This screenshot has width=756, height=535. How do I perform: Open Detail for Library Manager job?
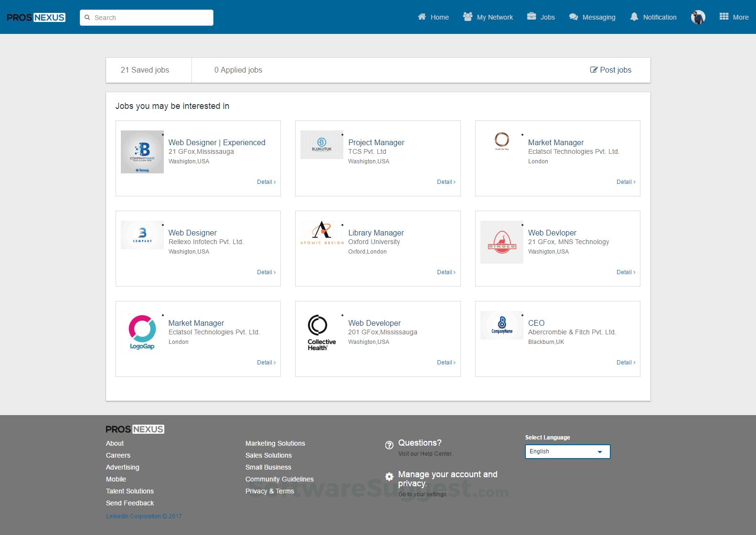pyautogui.click(x=446, y=272)
